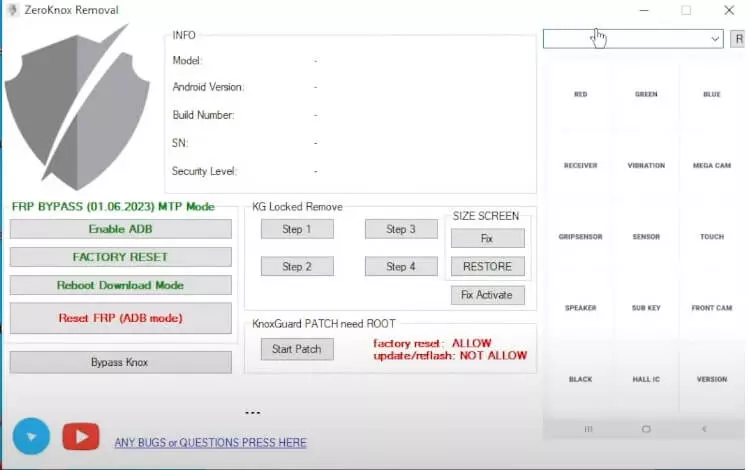Open ANY BUGS or QUESTIONS link
This screenshot has height=470, width=748.
[210, 442]
